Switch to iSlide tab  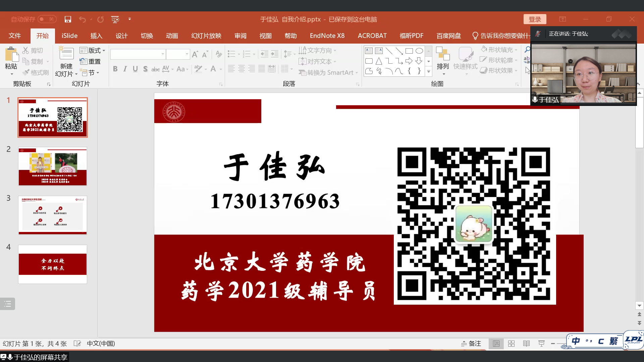coord(69,36)
